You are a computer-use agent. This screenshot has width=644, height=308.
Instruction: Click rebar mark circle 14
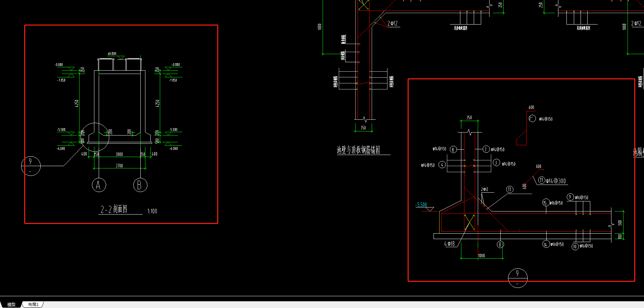[546, 244]
